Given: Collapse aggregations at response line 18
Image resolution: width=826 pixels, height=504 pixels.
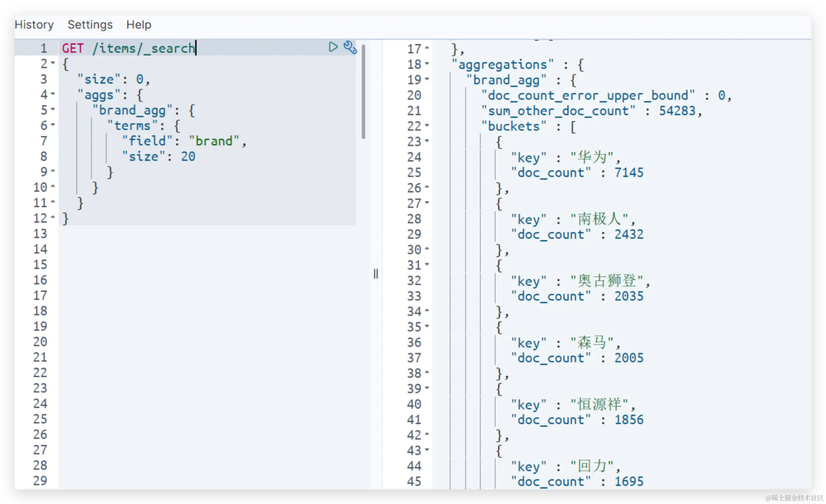Looking at the screenshot, I should 427,64.
